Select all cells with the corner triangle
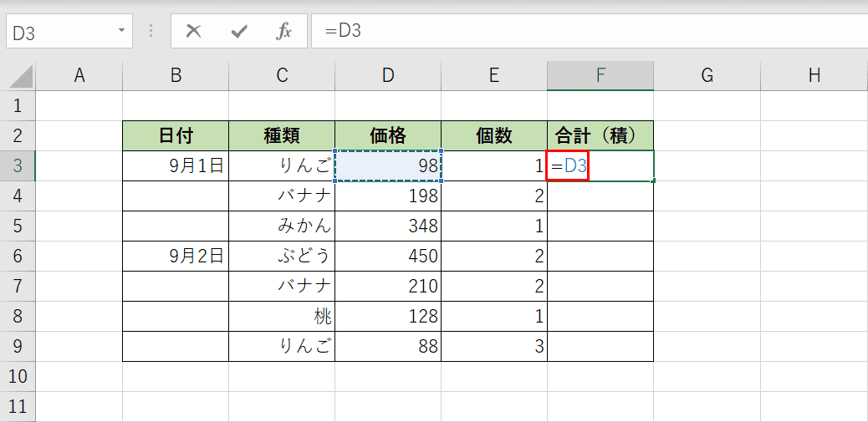Image resolution: width=868 pixels, height=422 pixels. click(x=21, y=77)
